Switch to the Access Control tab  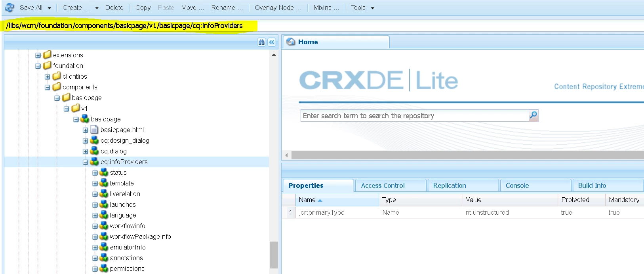pos(391,185)
